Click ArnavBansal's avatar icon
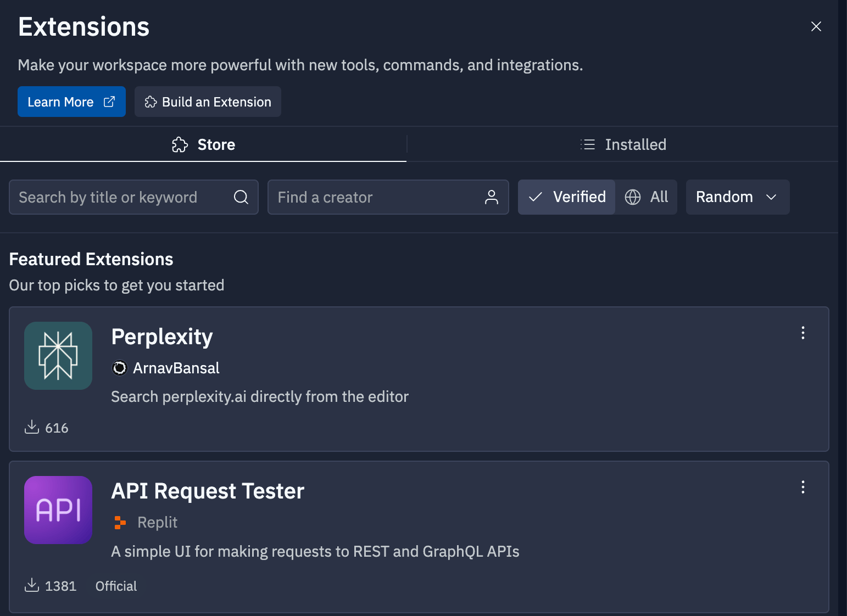The width and height of the screenshot is (847, 616). tap(119, 368)
